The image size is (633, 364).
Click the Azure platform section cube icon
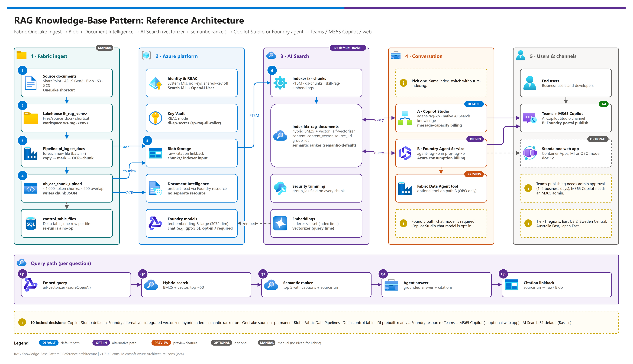pos(146,55)
